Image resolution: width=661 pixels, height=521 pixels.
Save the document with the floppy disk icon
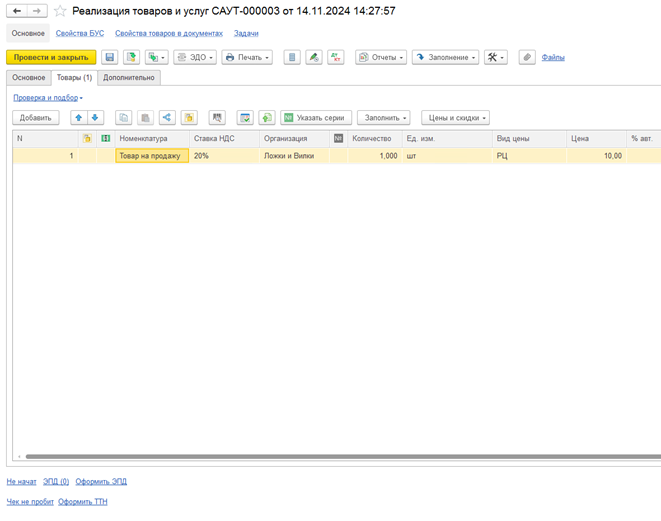pyautogui.click(x=110, y=57)
